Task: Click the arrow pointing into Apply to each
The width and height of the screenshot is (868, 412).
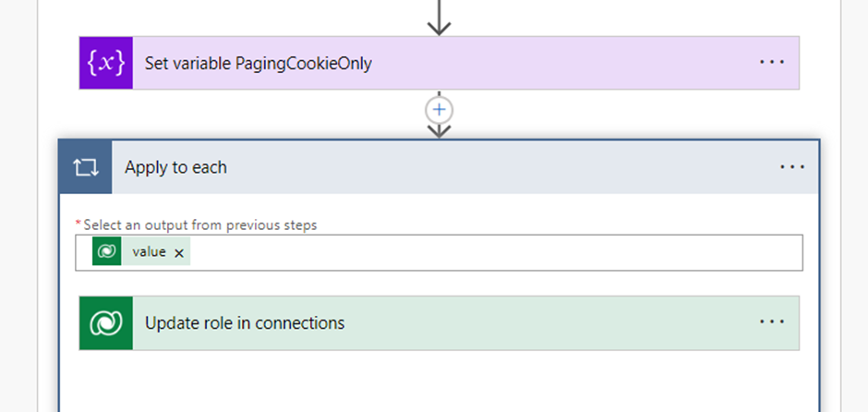Action: 440,130
